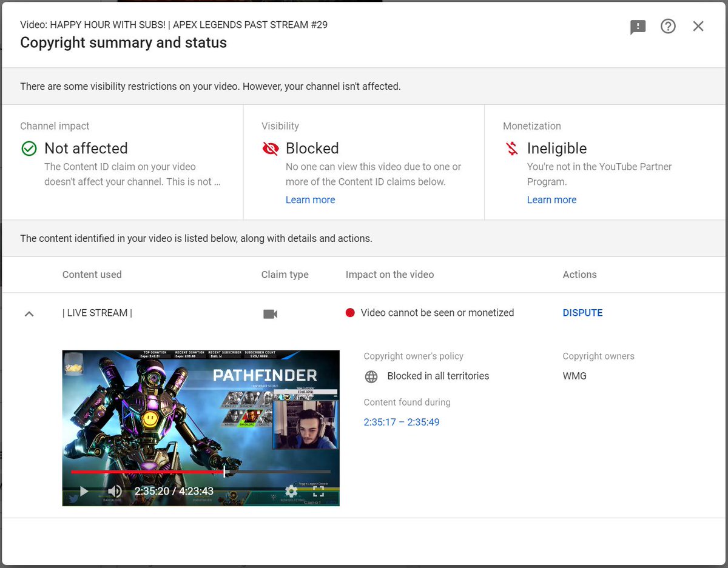The image size is (728, 568).
Task: Close the Copyright summary dialog
Action: pyautogui.click(x=698, y=26)
